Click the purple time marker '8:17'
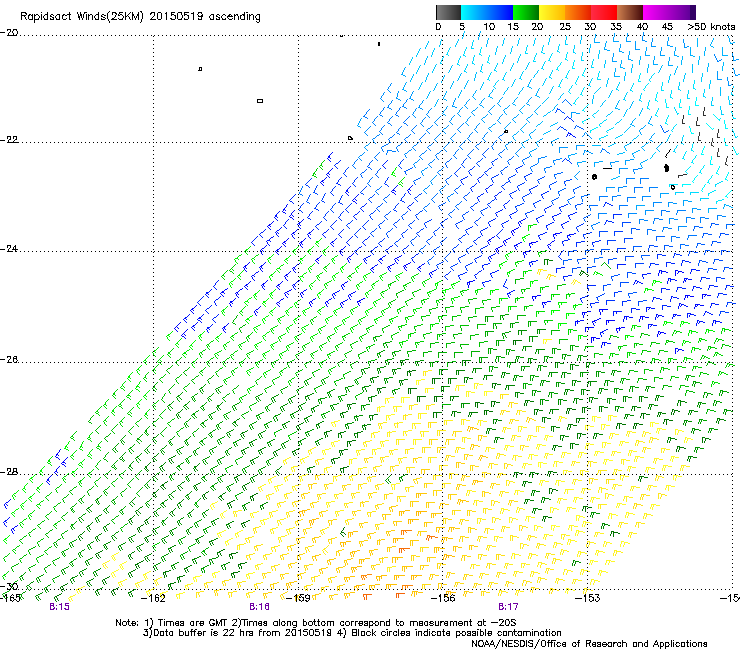This screenshot has width=740, height=650. (508, 607)
